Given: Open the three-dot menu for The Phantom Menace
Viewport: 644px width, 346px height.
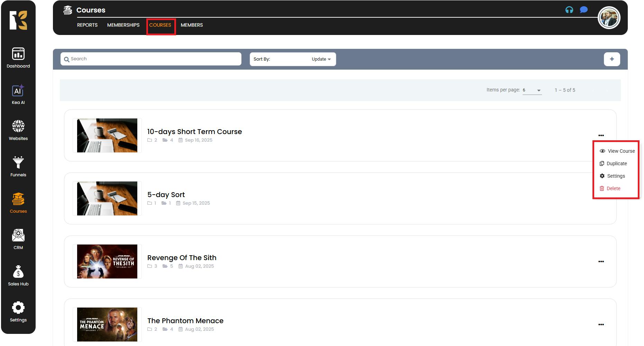Looking at the screenshot, I should 601,325.
